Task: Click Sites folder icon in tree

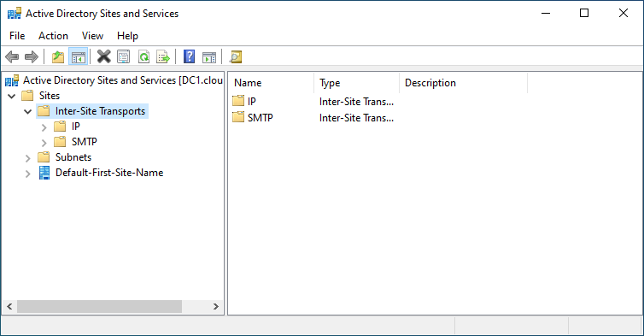Action: click(27, 96)
